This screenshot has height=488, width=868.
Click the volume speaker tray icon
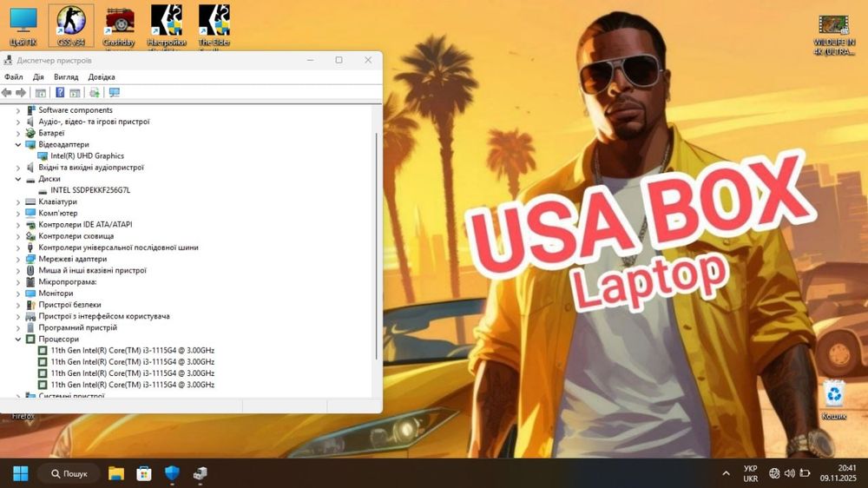click(x=790, y=473)
